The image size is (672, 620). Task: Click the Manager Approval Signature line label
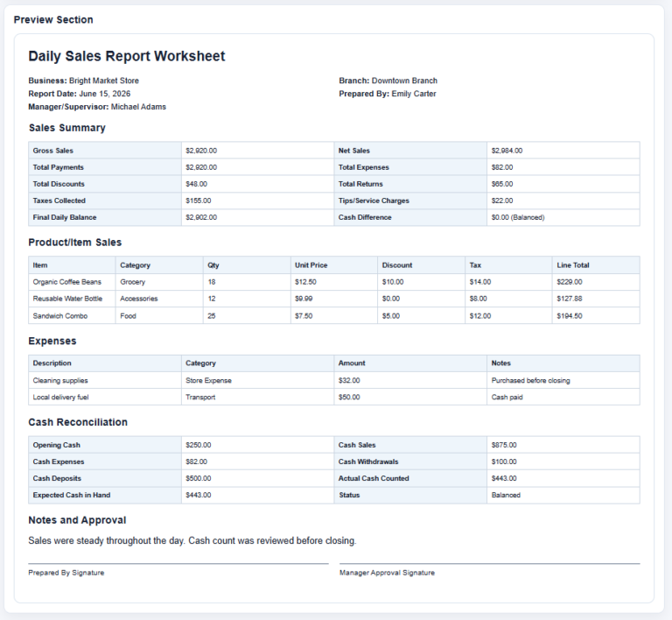click(x=387, y=573)
